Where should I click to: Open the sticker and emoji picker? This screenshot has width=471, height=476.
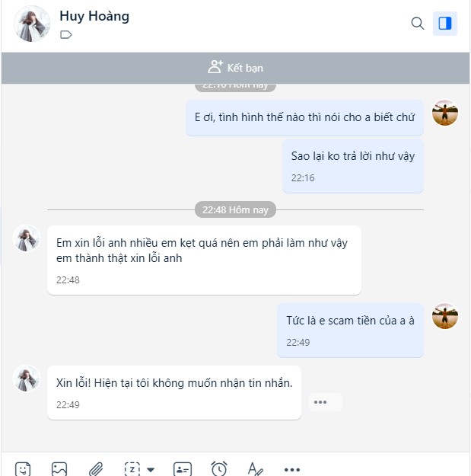(23, 469)
